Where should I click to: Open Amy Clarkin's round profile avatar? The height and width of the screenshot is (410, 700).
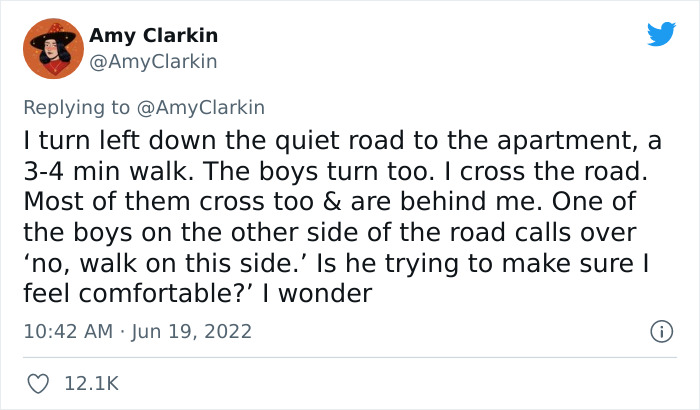tap(53, 48)
